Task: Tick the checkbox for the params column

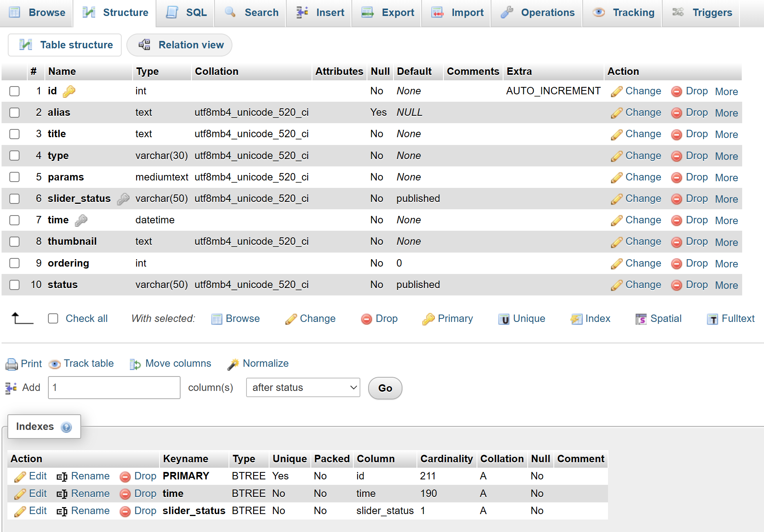Action: click(14, 177)
